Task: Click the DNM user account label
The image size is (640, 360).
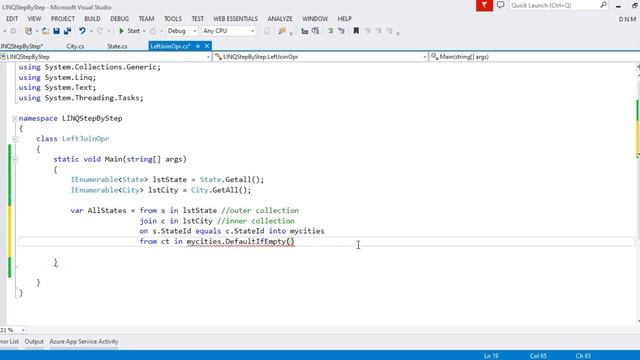Action: point(627,19)
